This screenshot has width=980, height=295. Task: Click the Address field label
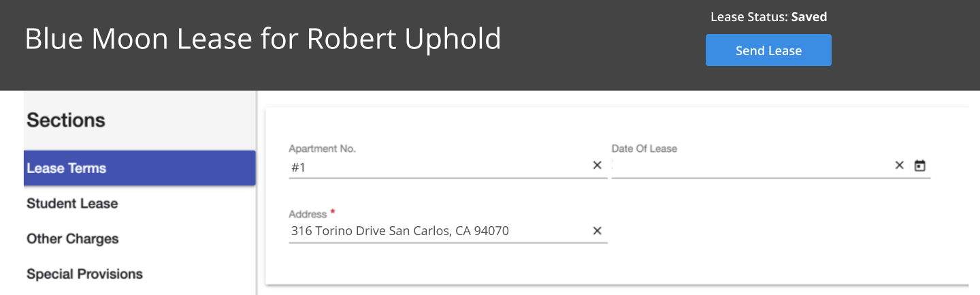click(x=308, y=214)
